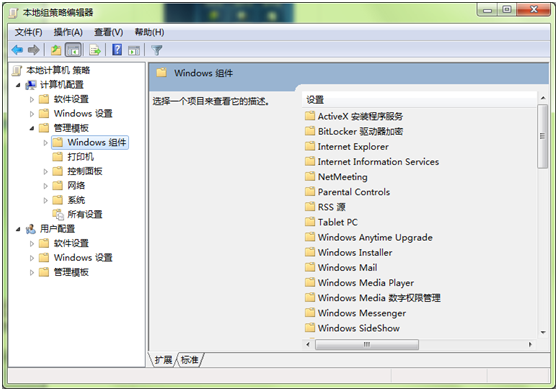This screenshot has height=391, width=558.
Task: Click the Windows 组件 header folder icon
Action: pos(162,73)
